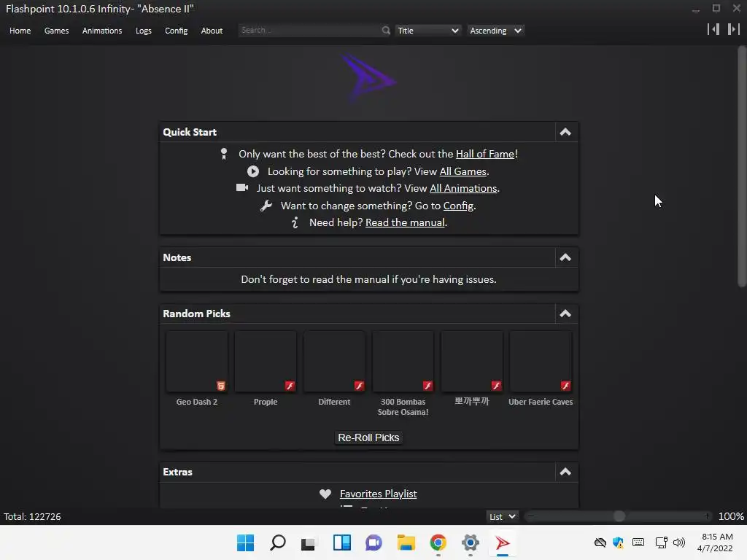Collapse the Quick Start section
This screenshot has height=560, width=747.
click(565, 132)
